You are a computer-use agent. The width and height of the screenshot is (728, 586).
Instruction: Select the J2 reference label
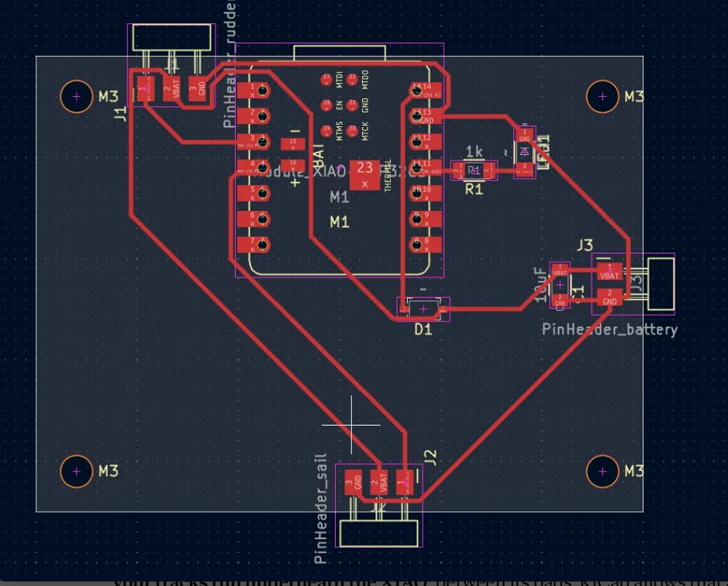431,457
